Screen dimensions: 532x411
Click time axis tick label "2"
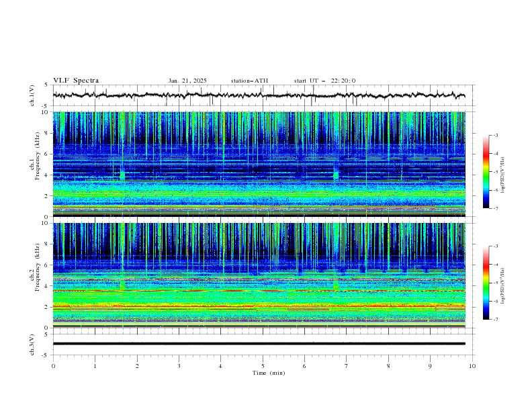click(x=137, y=366)
